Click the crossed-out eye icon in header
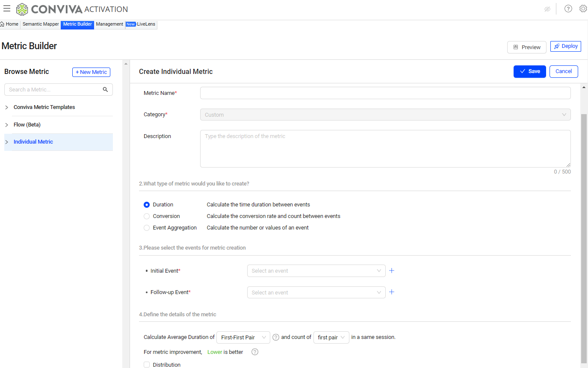588x368 pixels. 547,9
